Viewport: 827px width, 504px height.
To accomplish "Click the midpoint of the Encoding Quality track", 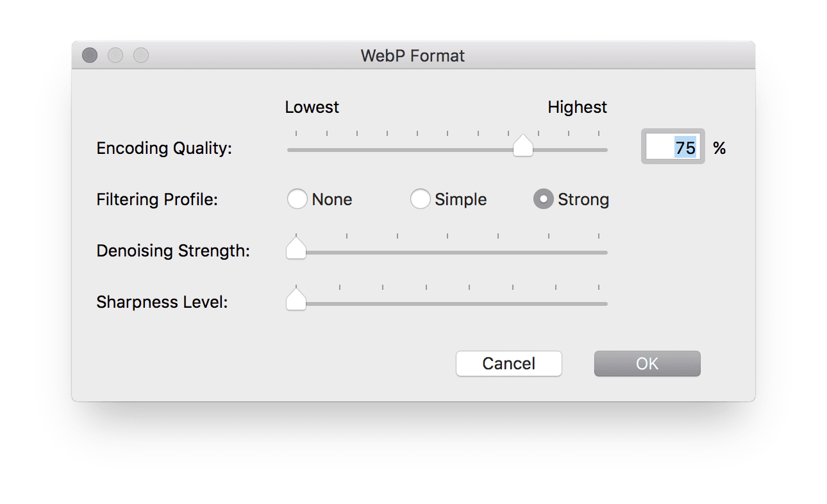I will click(x=447, y=149).
